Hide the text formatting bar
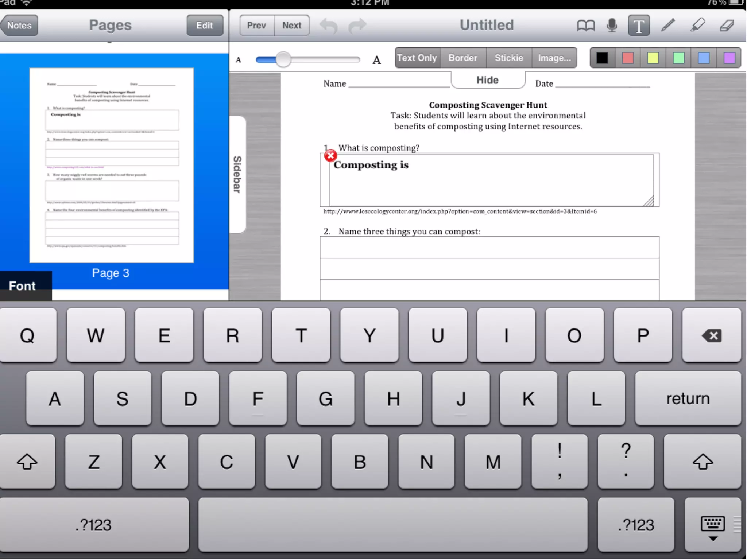This screenshot has height=560, width=747. pos(487,80)
